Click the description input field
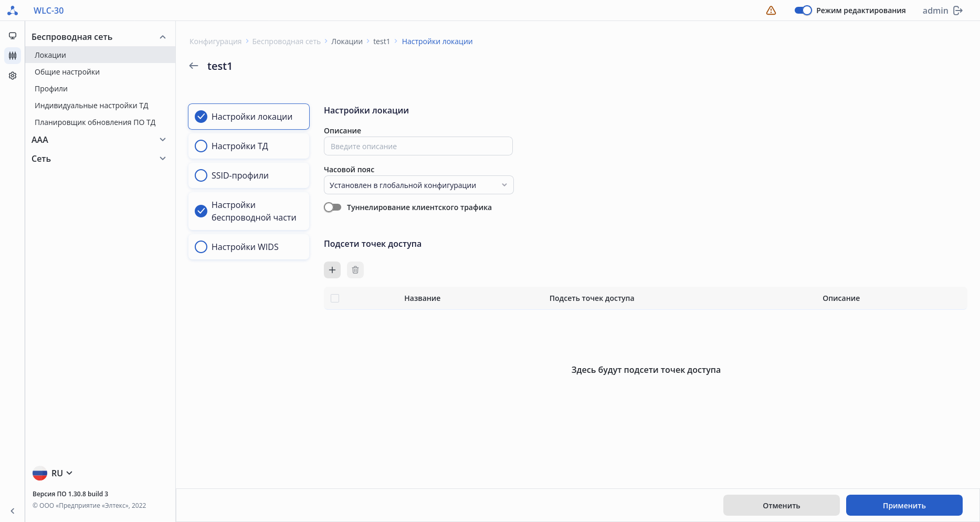The image size is (980, 522). pos(418,146)
